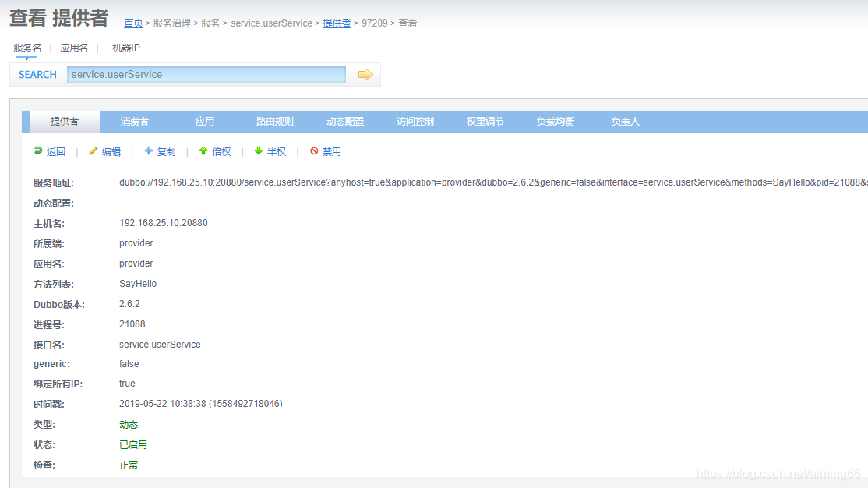Click the pencil edit icon
868x488 pixels.
[93, 150]
